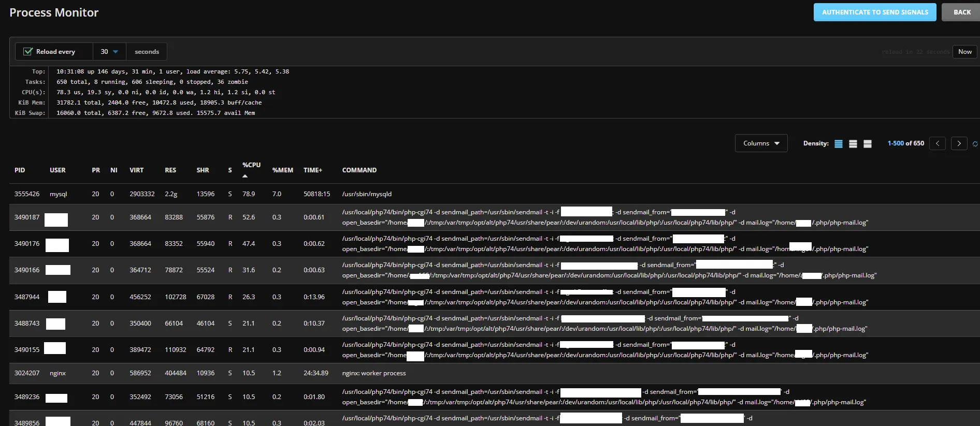This screenshot has height=426, width=980.
Task: Sort by the S state column header
Action: (230, 170)
